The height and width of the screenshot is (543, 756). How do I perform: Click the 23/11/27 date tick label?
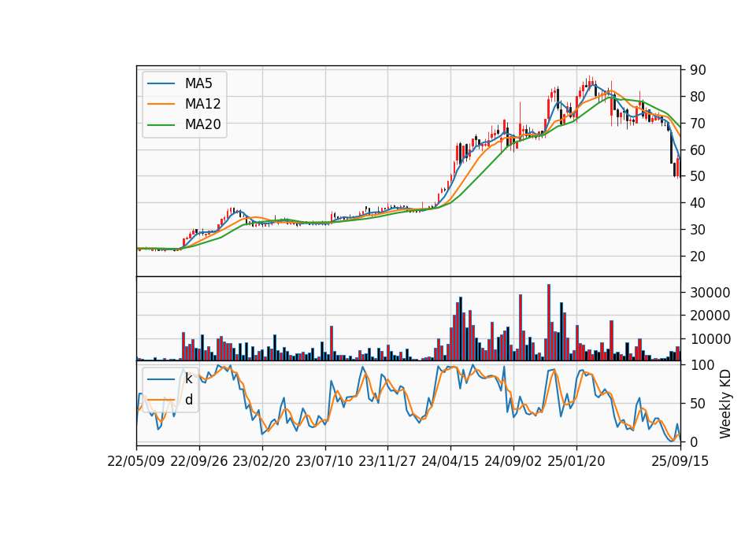coord(387,461)
